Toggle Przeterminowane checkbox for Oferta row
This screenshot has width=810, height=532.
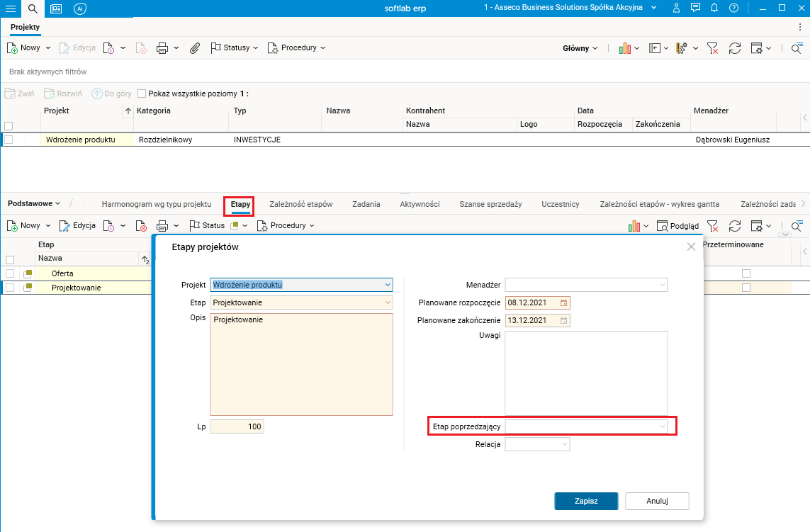746,273
